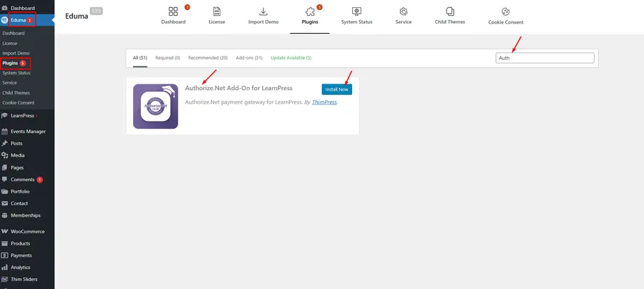Click the Authorize.Net plugin thumbnail

tap(155, 106)
